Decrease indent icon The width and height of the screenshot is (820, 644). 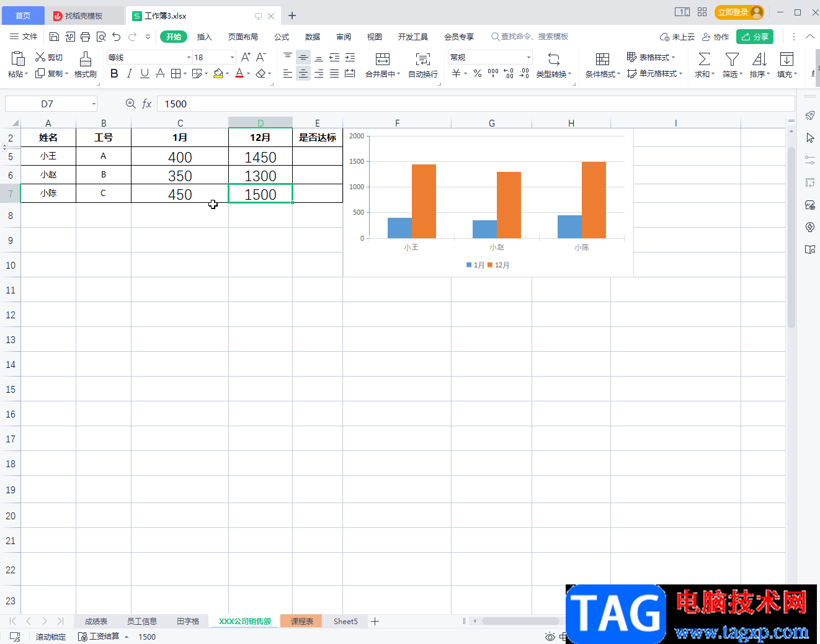[334, 57]
